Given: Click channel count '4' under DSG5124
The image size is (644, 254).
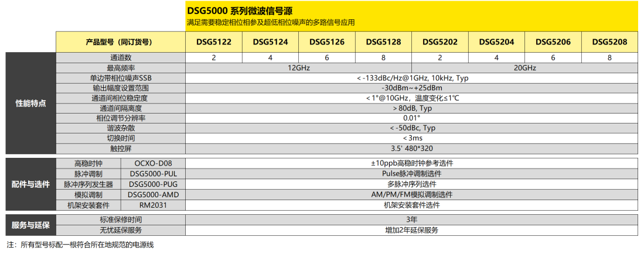Looking at the screenshot, I should (270, 57).
